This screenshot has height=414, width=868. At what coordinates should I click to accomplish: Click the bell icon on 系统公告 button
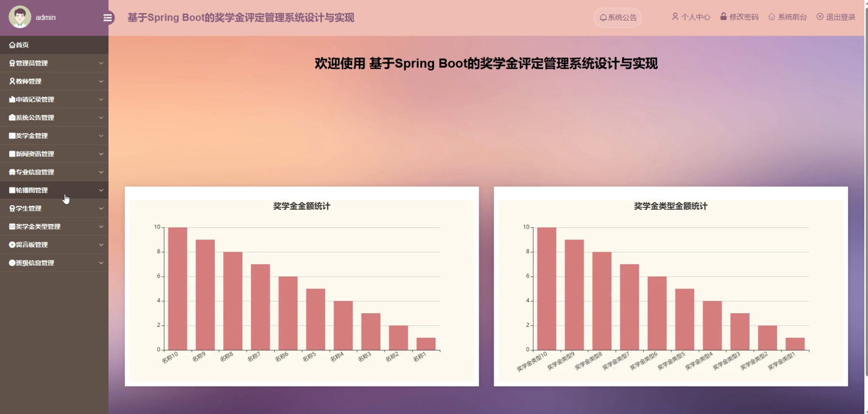click(x=603, y=18)
